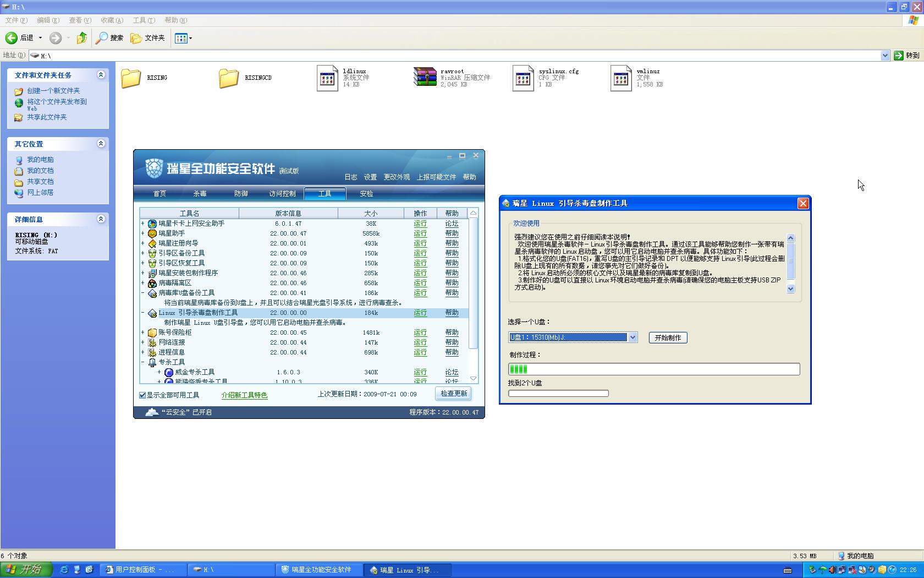Click the 瑞星卡卡上网安全助手 tool icon

(x=152, y=223)
